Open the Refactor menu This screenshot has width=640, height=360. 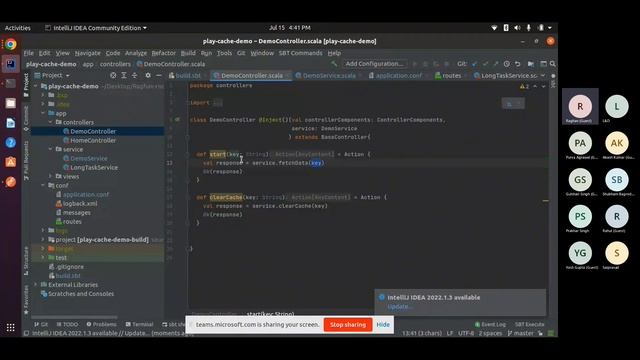pyautogui.click(x=163, y=53)
